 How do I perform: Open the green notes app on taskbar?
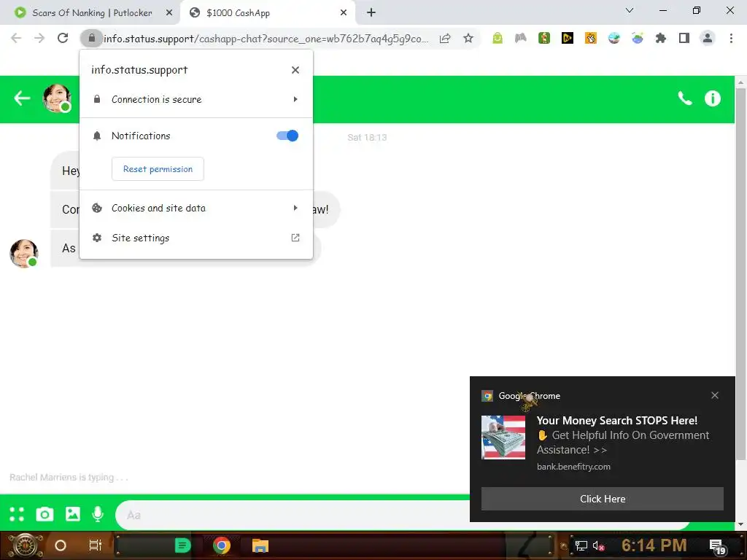[182, 545]
